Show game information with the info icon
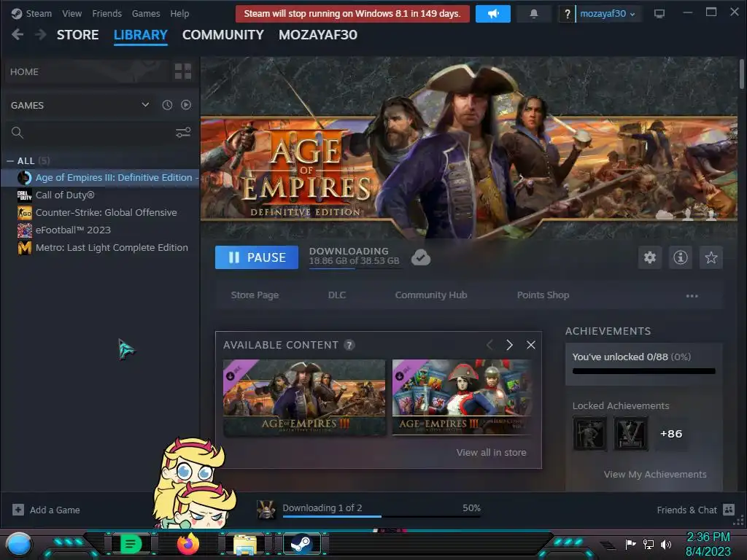Viewport: 747px width, 560px height. [681, 257]
